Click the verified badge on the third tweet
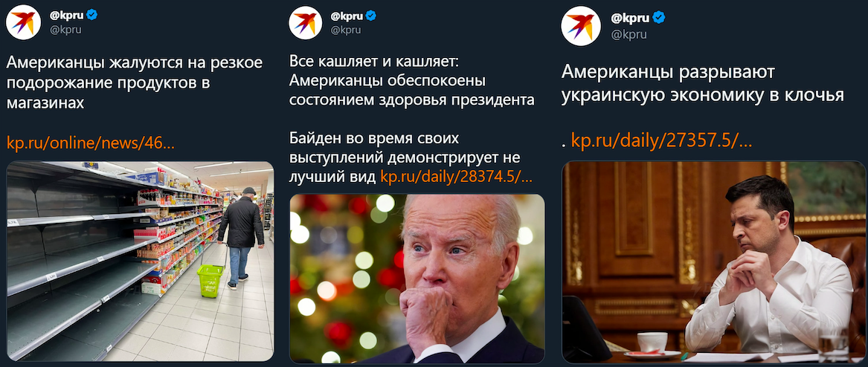868x367 pixels. point(659,18)
